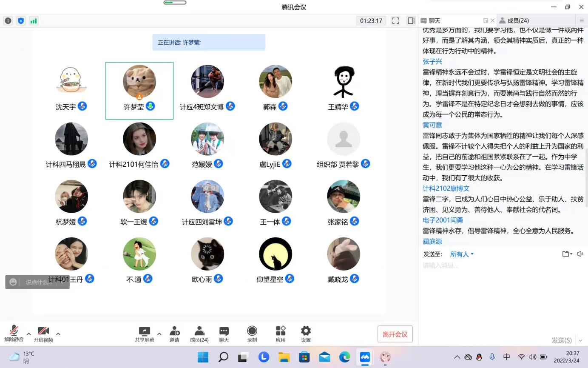Click the red 离开会议 button
This screenshot has width=588, height=368.
pyautogui.click(x=395, y=334)
